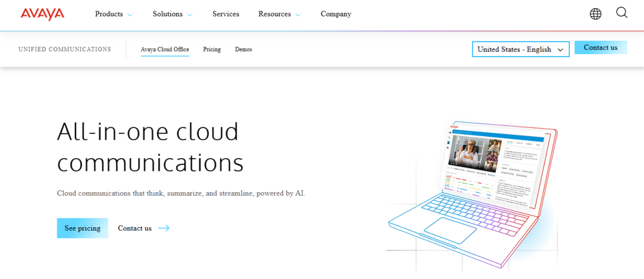The height and width of the screenshot is (279, 644).
Task: Open the United States - English dropdown
Action: 520,49
